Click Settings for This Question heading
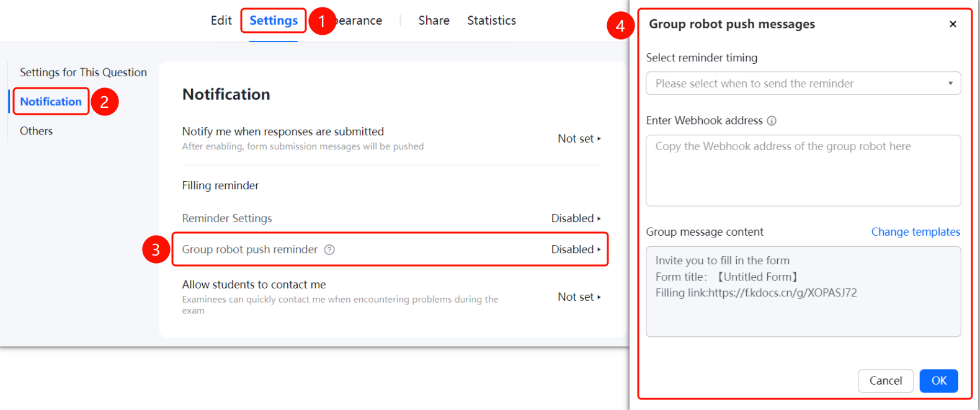 click(x=83, y=73)
